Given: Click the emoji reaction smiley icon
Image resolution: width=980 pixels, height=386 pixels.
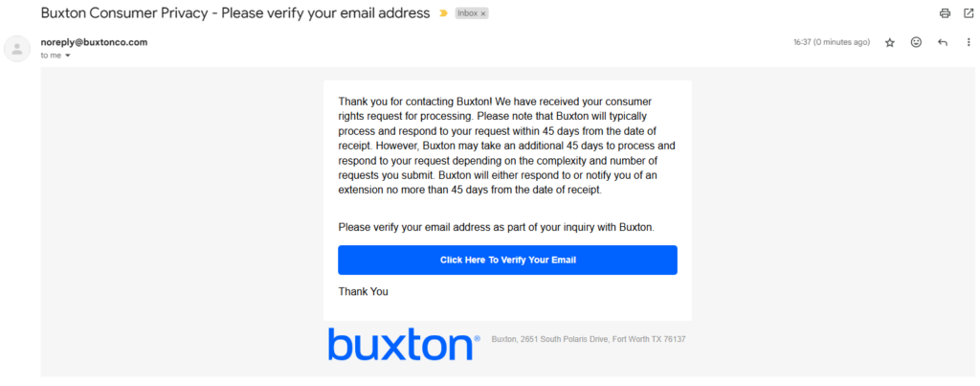Looking at the screenshot, I should coord(916,42).
